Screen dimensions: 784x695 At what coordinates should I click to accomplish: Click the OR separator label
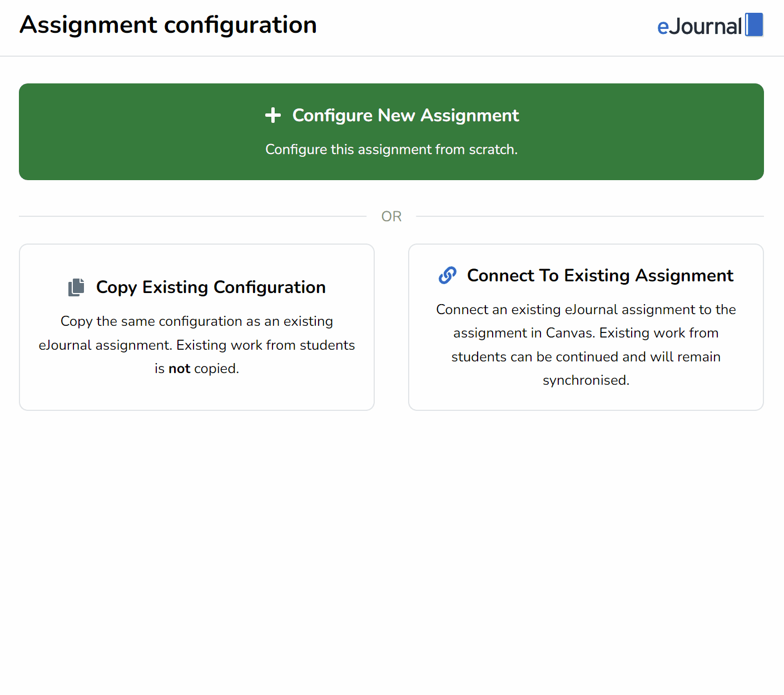point(391,216)
